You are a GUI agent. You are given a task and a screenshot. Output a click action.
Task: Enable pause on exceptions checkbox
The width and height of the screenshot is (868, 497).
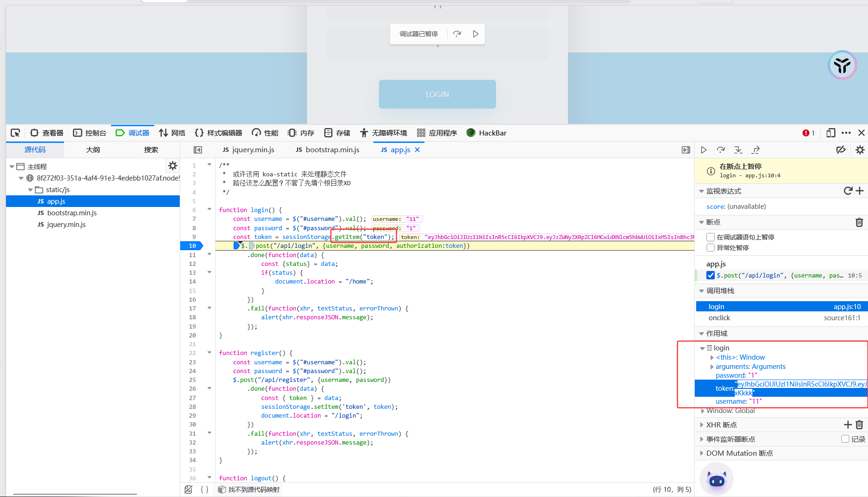click(x=711, y=248)
